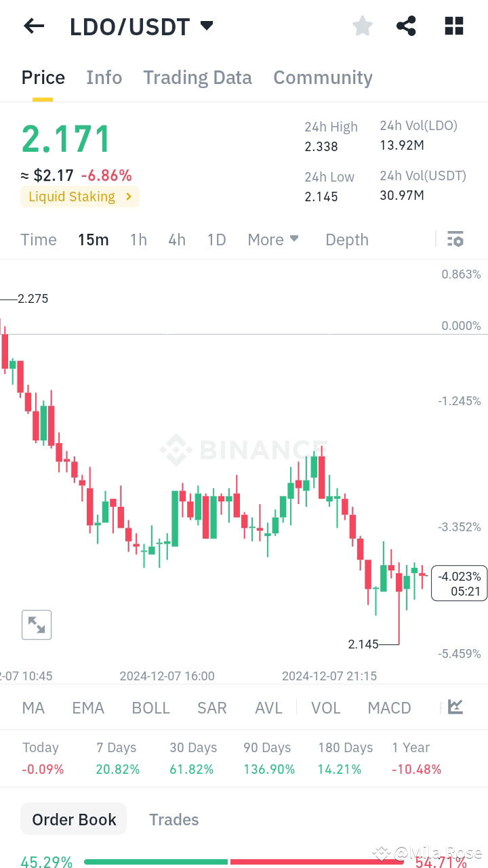Viewport: 488px width, 868px height.
Task: Toggle the VOL indicator
Action: pyautogui.click(x=325, y=708)
